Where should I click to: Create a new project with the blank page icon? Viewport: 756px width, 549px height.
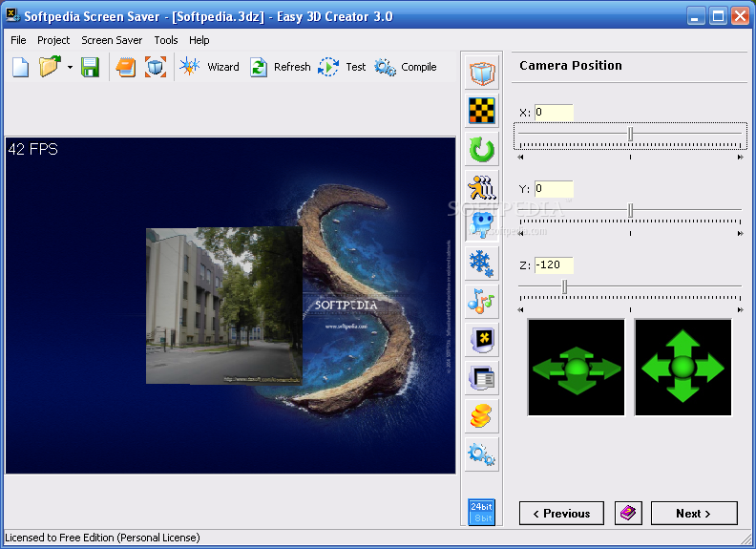point(21,67)
